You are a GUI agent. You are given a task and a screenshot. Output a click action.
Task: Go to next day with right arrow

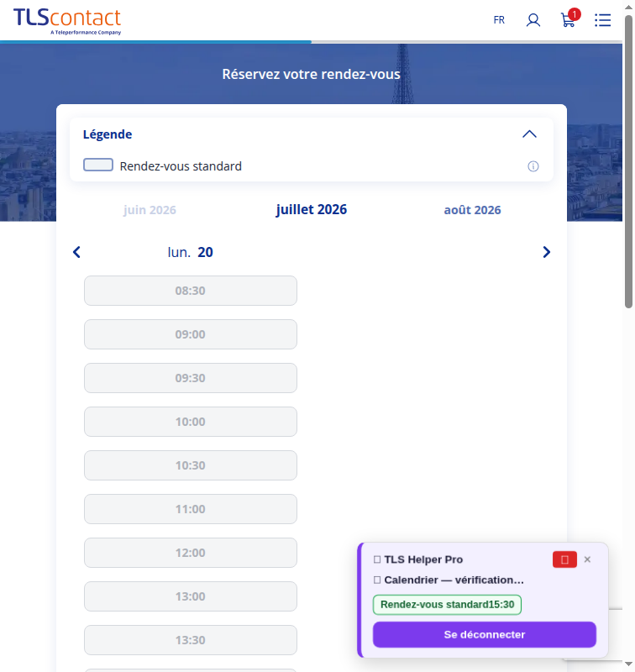coord(546,252)
